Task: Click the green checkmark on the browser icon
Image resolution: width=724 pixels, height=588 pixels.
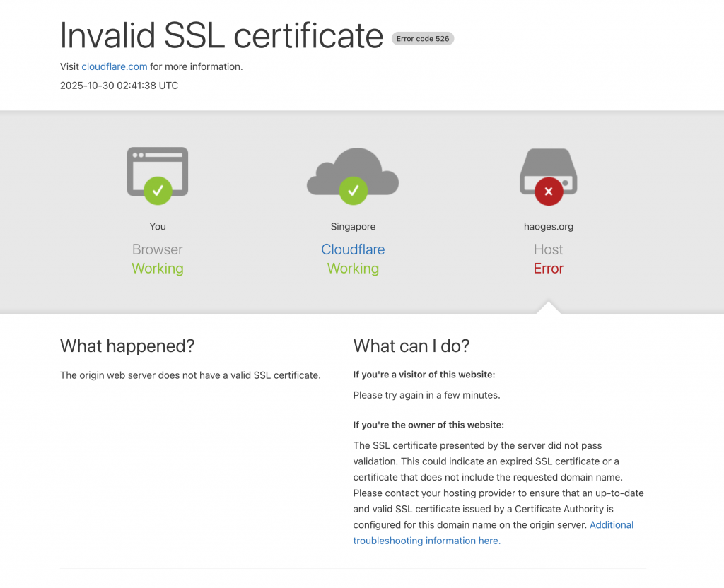Action: (x=158, y=190)
